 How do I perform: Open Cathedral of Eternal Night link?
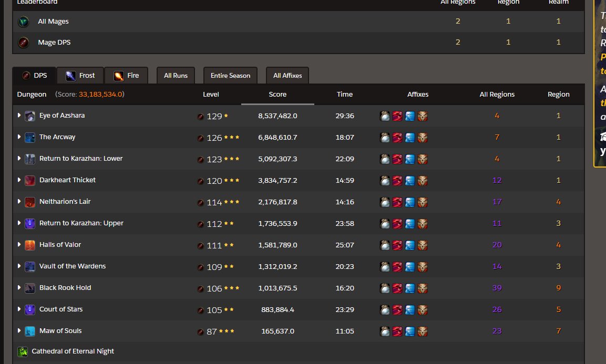(73, 351)
